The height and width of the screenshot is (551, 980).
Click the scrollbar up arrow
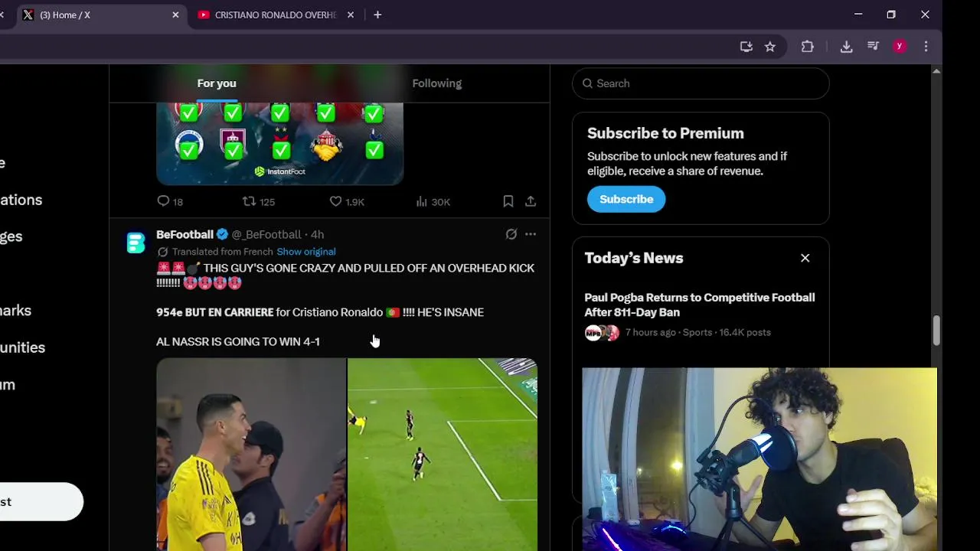936,71
